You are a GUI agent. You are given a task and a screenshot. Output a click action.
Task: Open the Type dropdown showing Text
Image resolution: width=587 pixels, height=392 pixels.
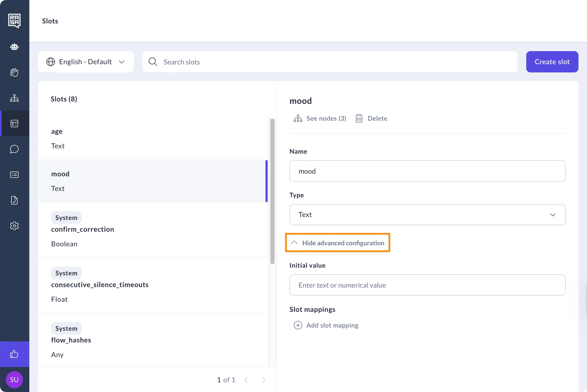click(427, 215)
